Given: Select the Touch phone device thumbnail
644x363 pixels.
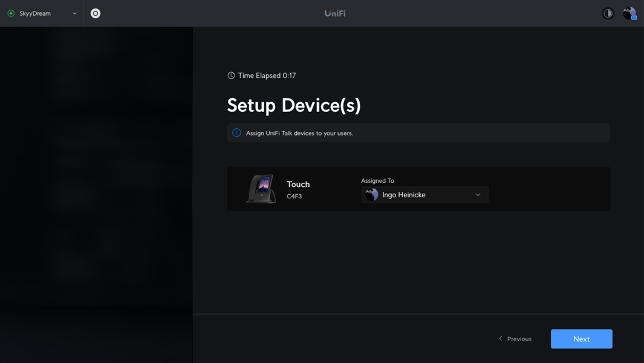Looking at the screenshot, I should (261, 189).
